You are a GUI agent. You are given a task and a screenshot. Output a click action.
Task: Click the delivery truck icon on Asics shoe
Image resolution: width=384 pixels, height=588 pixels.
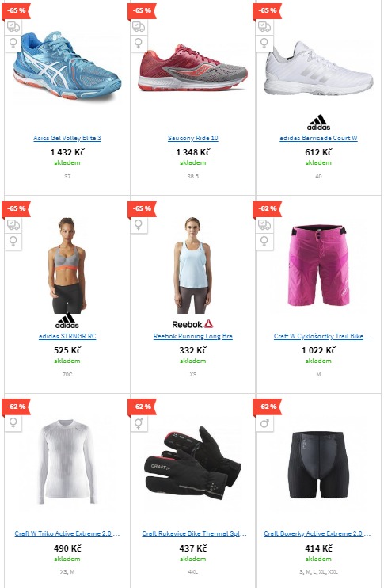13,27
